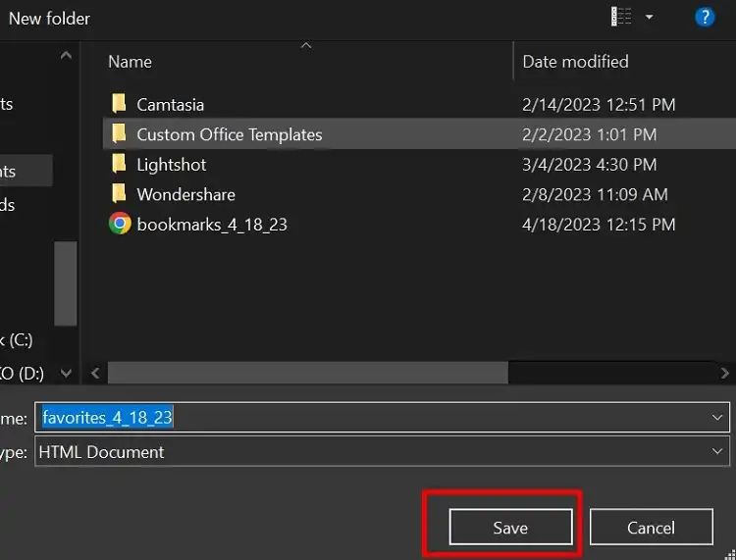This screenshot has height=560, width=736.
Task: Cancel the save dialog
Action: tap(651, 528)
